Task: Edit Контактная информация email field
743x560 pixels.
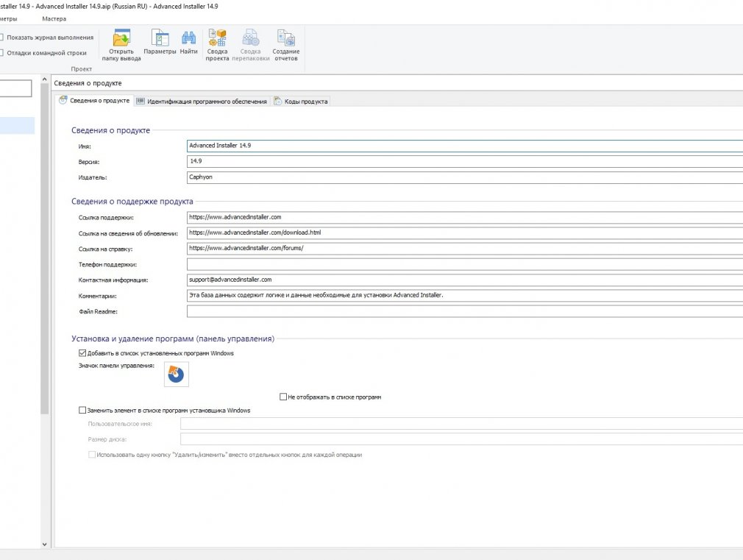Action: (x=465, y=280)
